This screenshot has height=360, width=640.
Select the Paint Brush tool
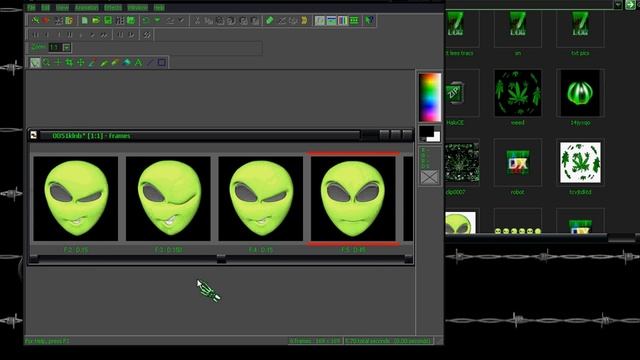[x=104, y=62]
